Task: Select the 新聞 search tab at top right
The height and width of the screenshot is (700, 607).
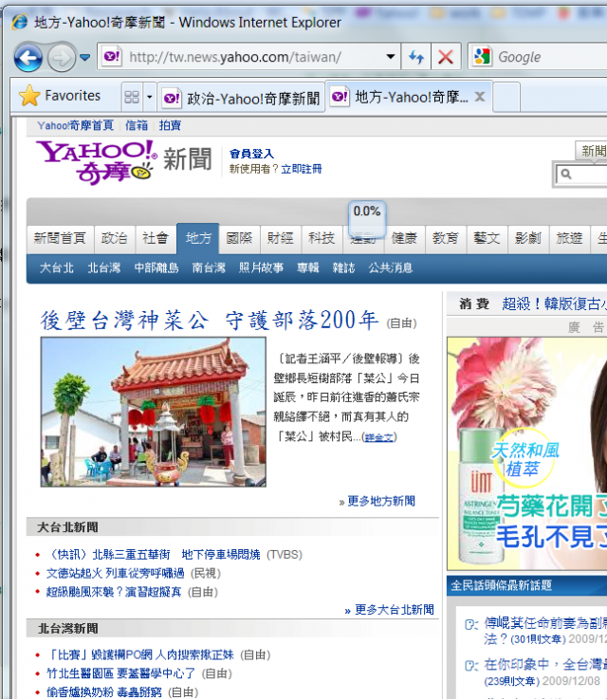Action: [593, 151]
